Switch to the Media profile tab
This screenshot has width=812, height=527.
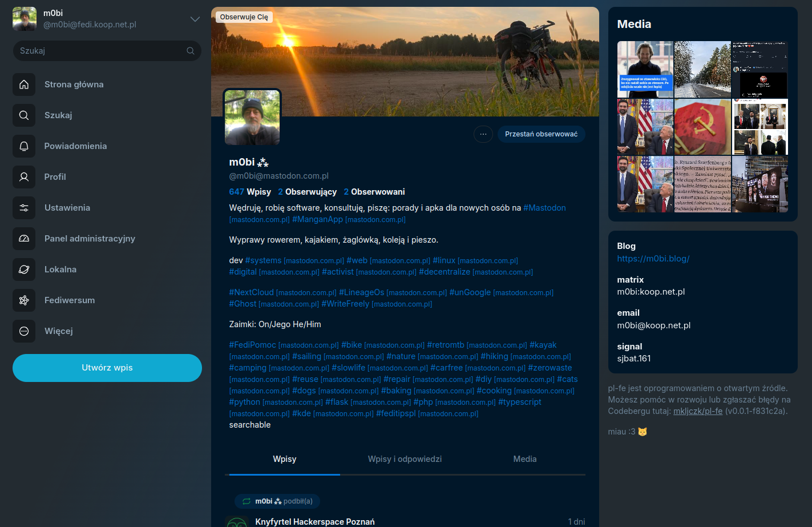click(x=524, y=459)
